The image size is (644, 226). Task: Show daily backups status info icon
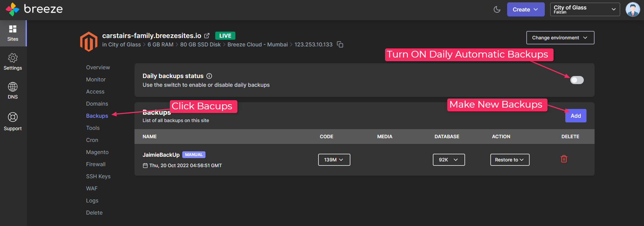(209, 76)
